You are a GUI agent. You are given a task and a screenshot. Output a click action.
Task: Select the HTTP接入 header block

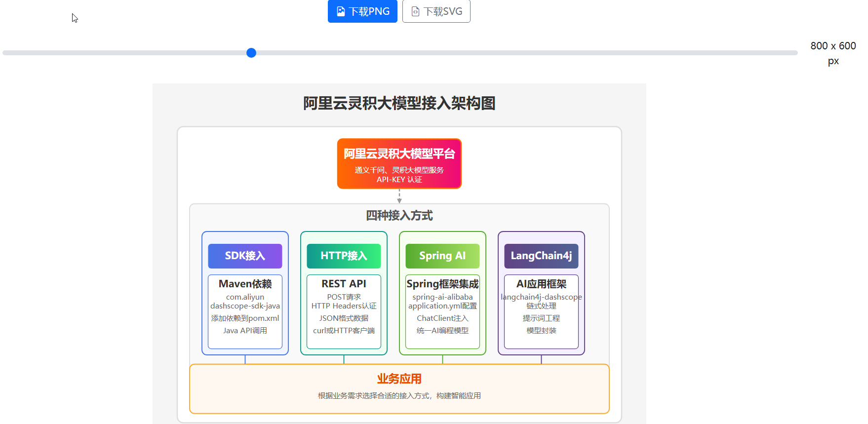point(344,256)
